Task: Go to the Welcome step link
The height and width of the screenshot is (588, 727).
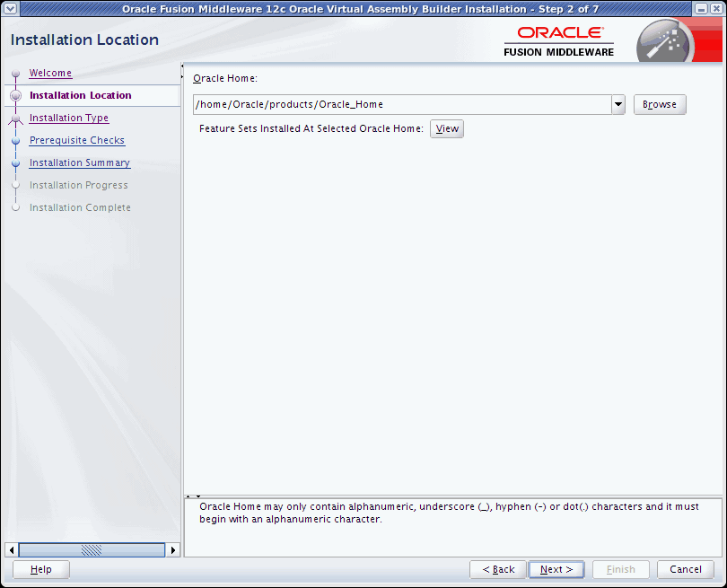Action: pos(50,73)
